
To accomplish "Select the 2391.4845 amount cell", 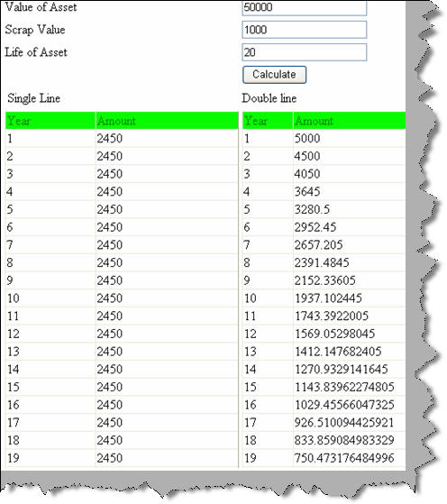I will point(350,262).
